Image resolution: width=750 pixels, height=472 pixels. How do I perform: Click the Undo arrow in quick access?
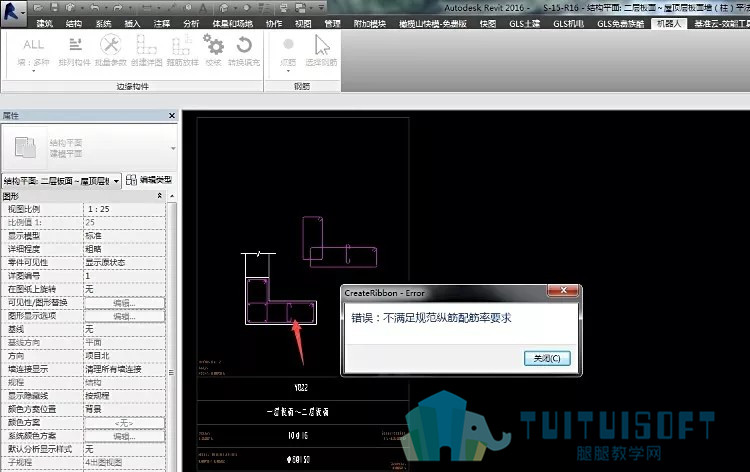[94, 8]
